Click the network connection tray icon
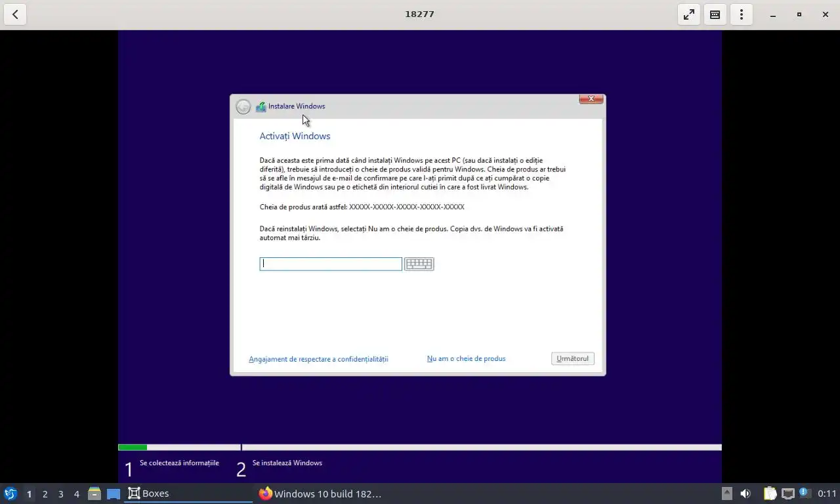The image size is (840, 504). pos(787,493)
